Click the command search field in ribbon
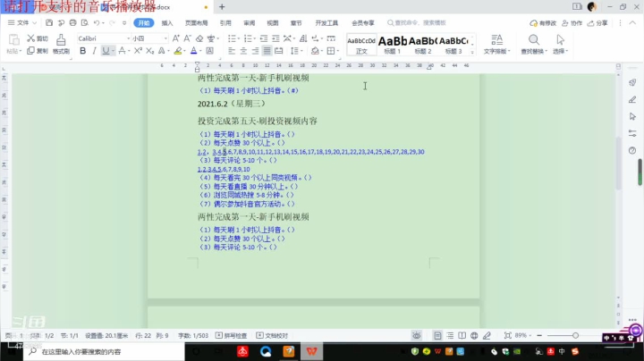Screen dimensions: 644x361 tap(417, 23)
